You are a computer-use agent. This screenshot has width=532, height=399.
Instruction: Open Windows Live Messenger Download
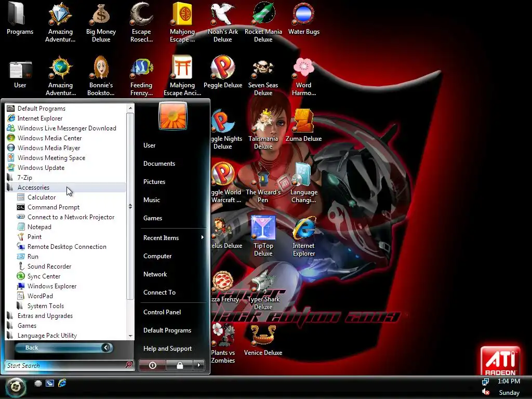coord(65,128)
